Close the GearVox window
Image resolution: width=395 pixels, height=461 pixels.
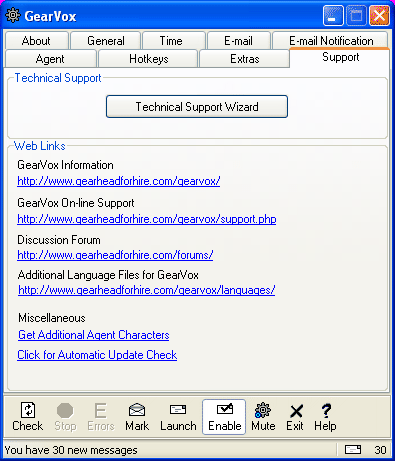tap(379, 15)
